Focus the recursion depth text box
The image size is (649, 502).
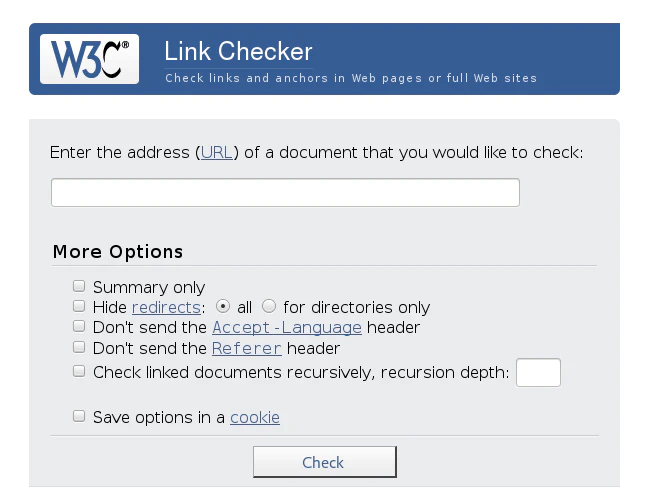538,373
